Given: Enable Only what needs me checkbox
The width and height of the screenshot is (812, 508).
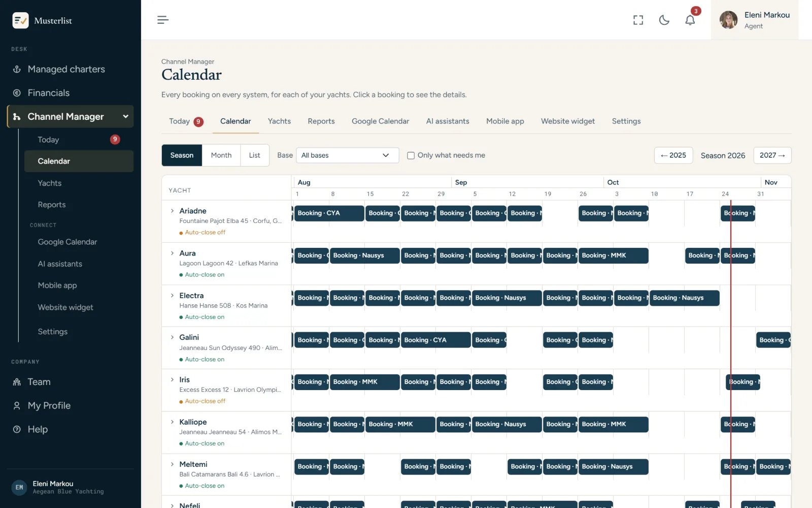Looking at the screenshot, I should pyautogui.click(x=411, y=155).
